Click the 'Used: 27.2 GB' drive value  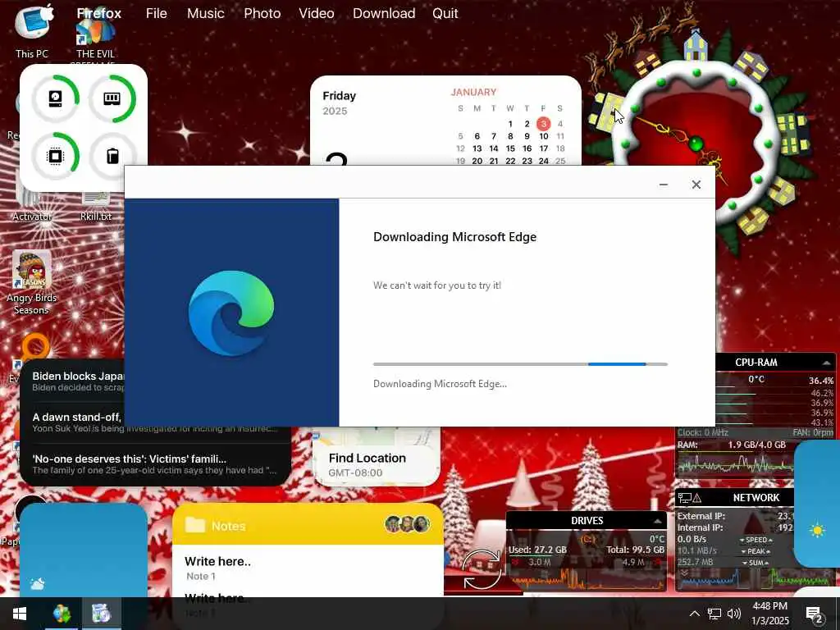click(537, 550)
